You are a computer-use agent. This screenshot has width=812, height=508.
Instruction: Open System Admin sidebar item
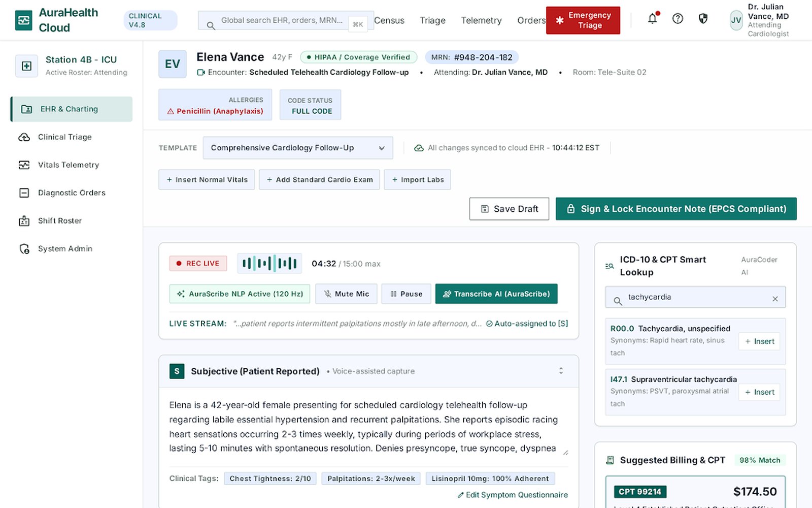point(72,249)
